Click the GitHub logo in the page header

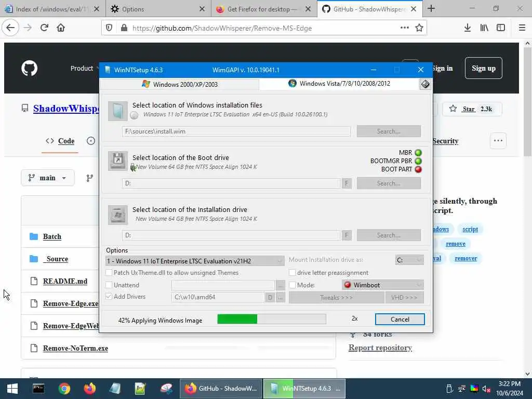point(30,68)
